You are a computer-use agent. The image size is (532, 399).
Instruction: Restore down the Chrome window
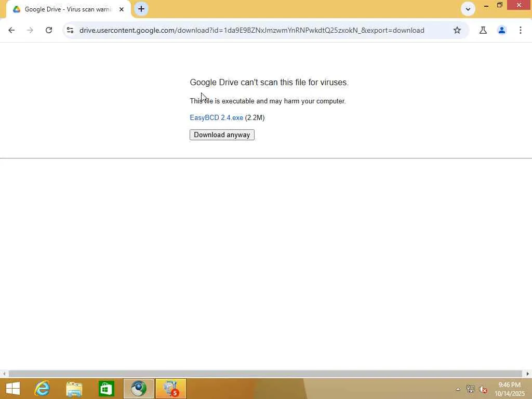pyautogui.click(x=499, y=5)
